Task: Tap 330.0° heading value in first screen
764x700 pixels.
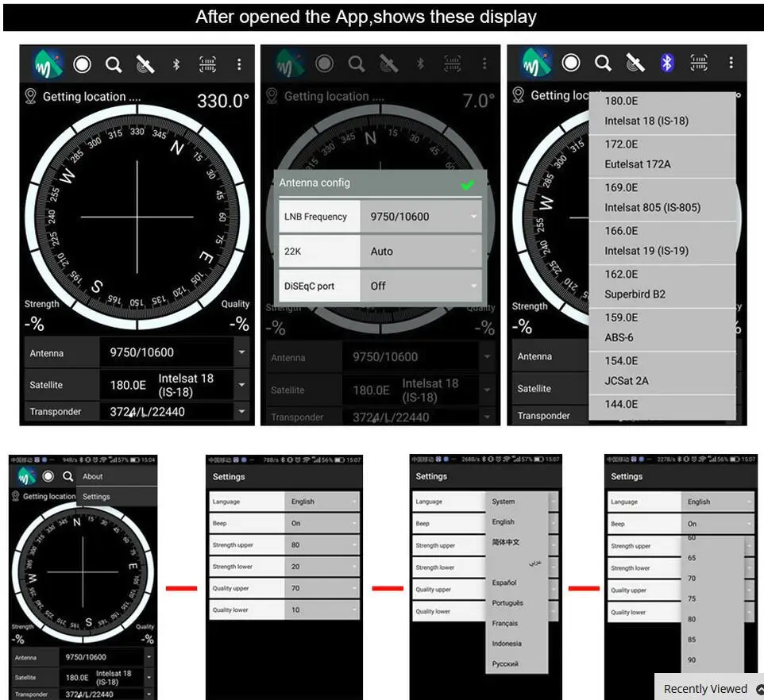Action: coord(222,101)
